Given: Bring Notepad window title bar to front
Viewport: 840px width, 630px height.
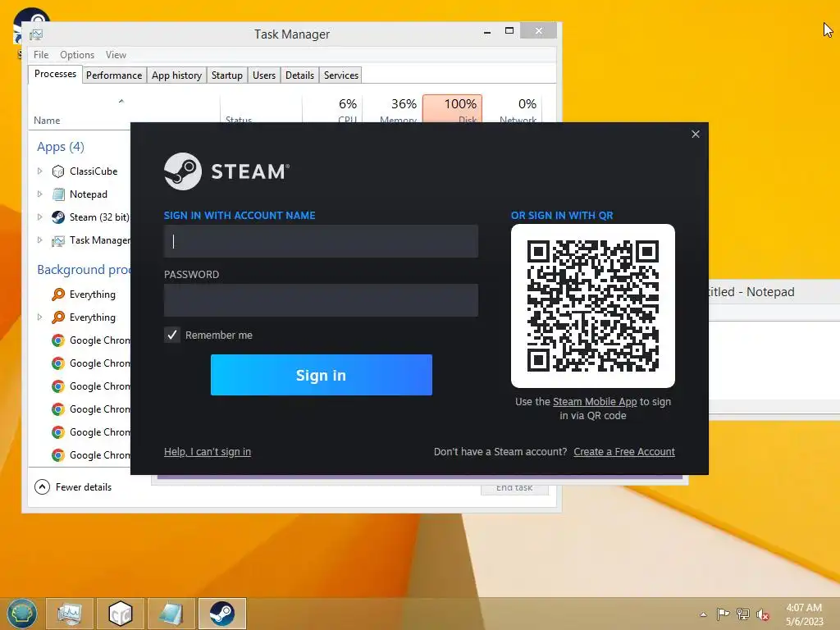Looking at the screenshot, I should [774, 292].
